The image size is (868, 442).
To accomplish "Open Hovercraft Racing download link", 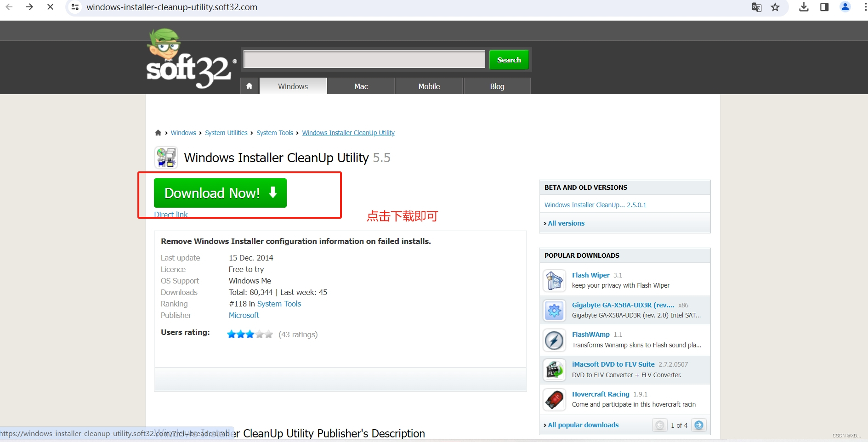I will (x=601, y=394).
